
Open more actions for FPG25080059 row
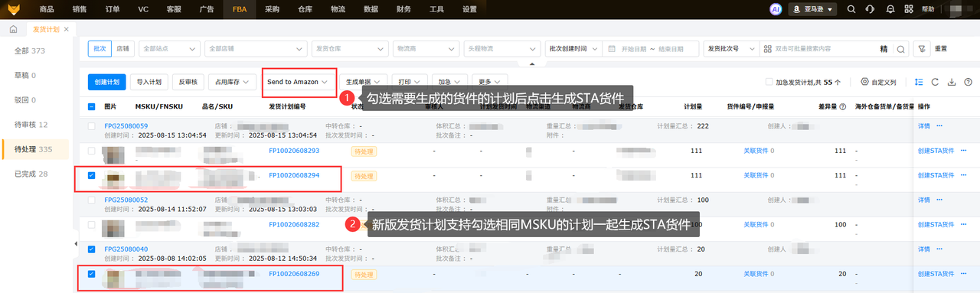click(x=940, y=125)
